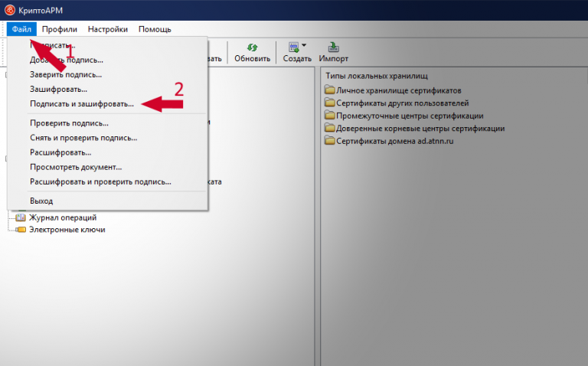Open Сертификаты других пользователей folder

click(397, 103)
